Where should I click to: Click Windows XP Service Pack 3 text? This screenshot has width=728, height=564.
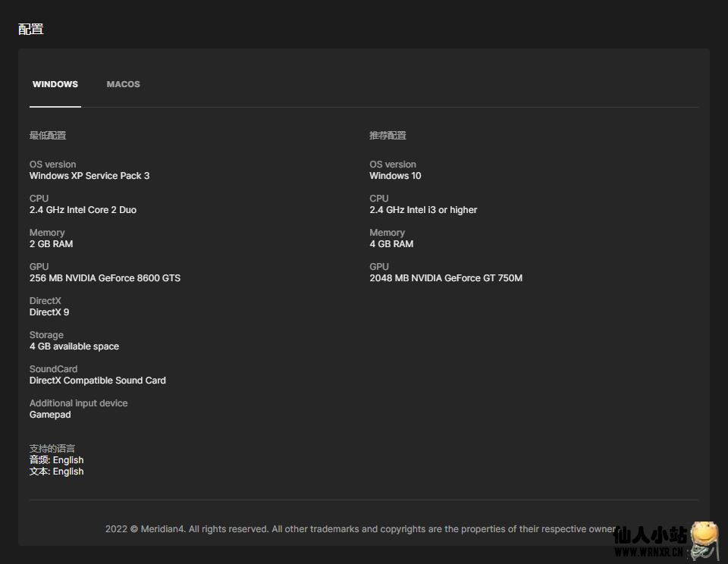pyautogui.click(x=89, y=176)
